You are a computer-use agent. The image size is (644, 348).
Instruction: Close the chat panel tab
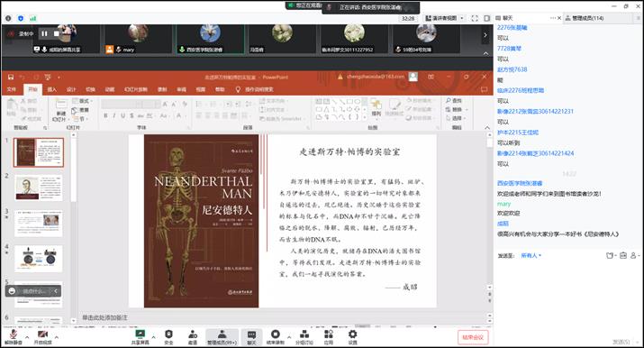point(559,18)
